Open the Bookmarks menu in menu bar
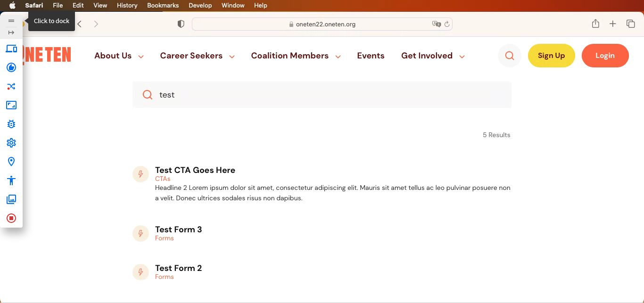This screenshot has height=303, width=644. (x=163, y=6)
